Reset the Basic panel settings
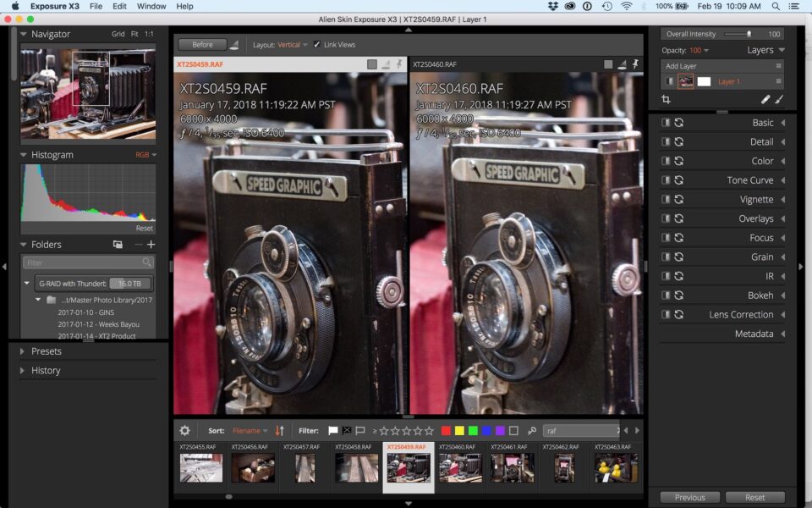Image resolution: width=812 pixels, height=508 pixels. (x=679, y=122)
